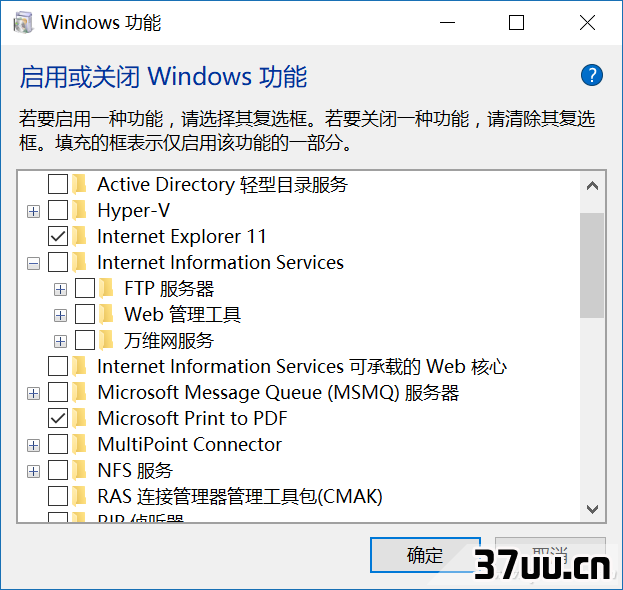Viewport: 623px width, 590px height.
Task: Click the 万维网服务 folder icon
Action: pos(106,340)
